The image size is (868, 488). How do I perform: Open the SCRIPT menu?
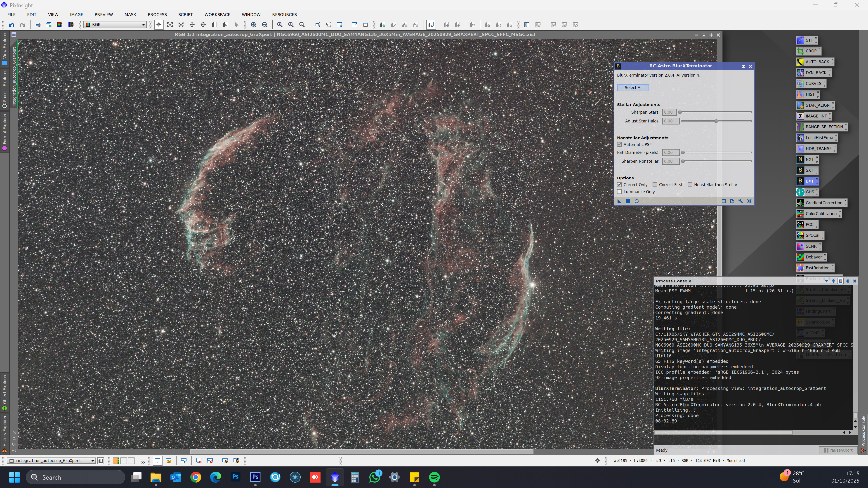pyautogui.click(x=185, y=14)
